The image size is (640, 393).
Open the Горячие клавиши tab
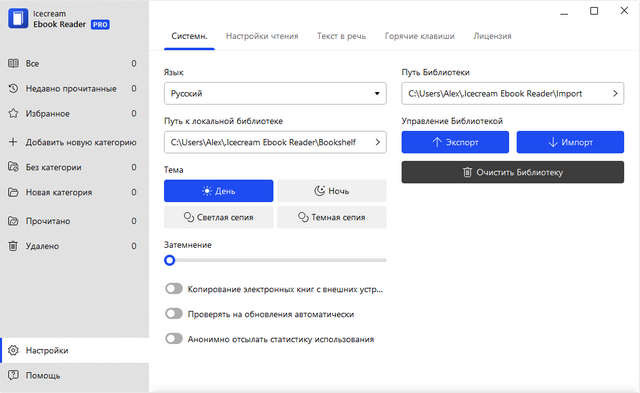point(420,36)
